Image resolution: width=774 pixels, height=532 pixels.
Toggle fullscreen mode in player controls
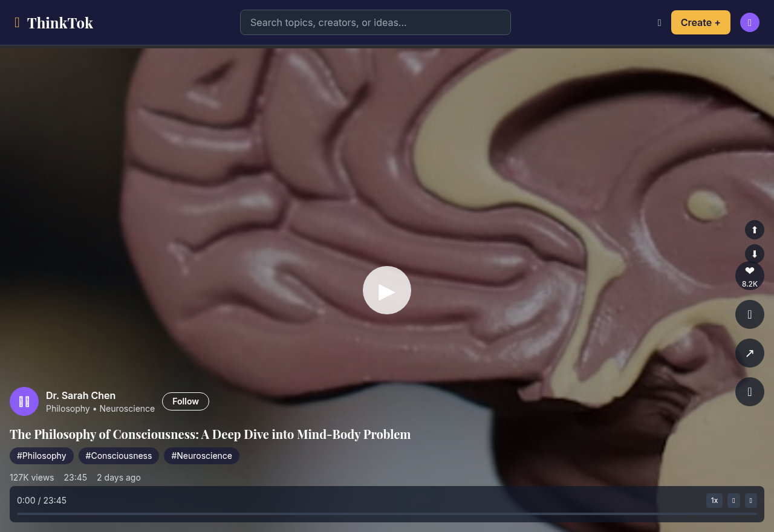[x=750, y=501]
